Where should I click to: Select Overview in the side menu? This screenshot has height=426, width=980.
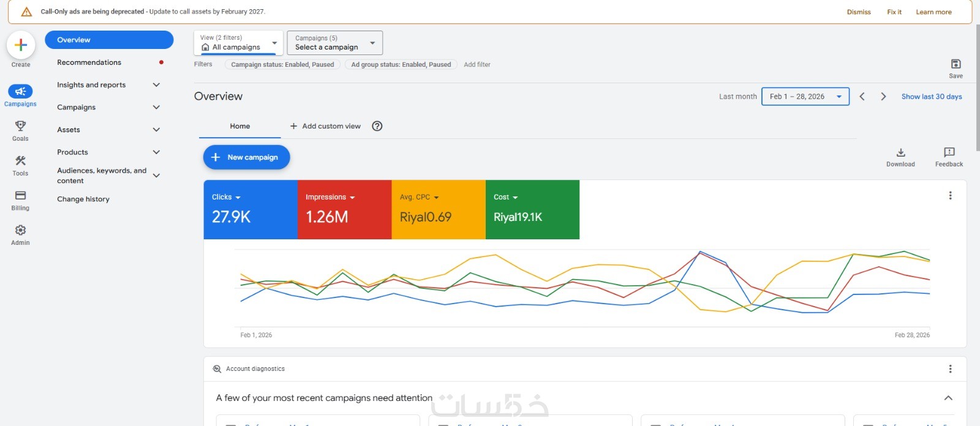[x=109, y=40]
